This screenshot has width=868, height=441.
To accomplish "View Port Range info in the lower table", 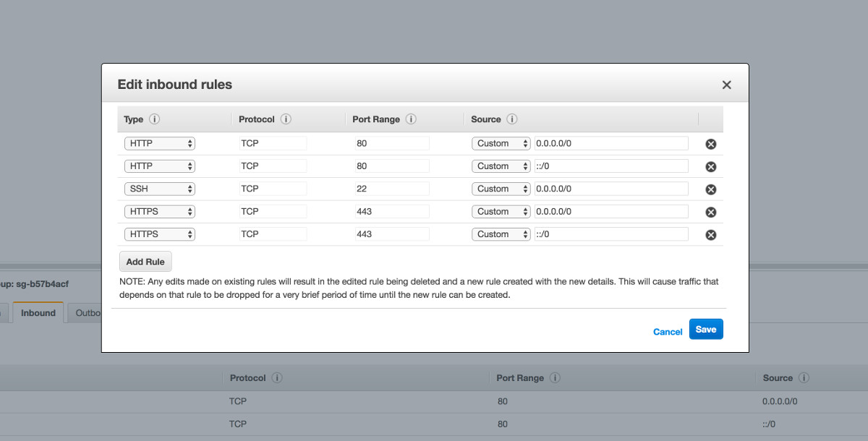I will (555, 377).
